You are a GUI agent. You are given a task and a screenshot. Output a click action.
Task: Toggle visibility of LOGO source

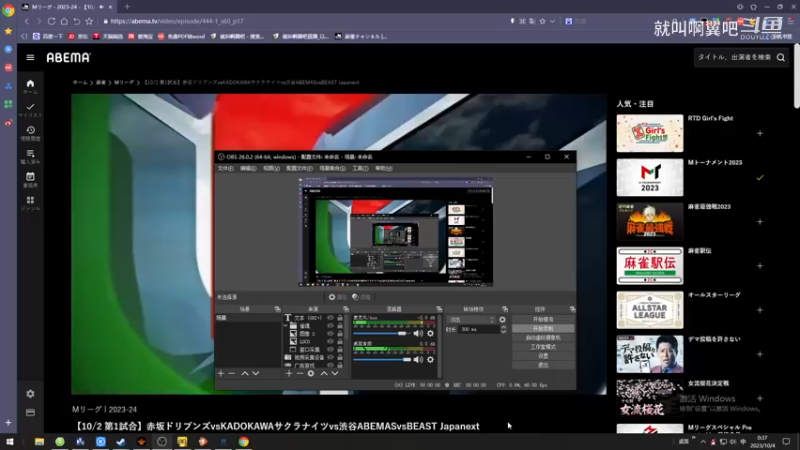(x=330, y=341)
